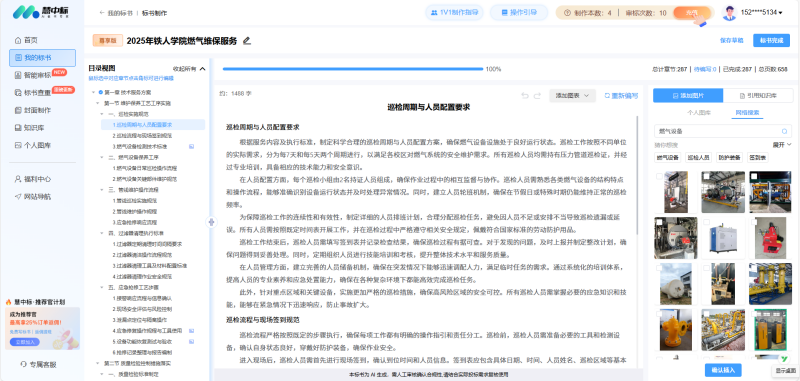Switch to 添加图片 tab
This screenshot has height=381, width=800.
pyautogui.click(x=688, y=95)
